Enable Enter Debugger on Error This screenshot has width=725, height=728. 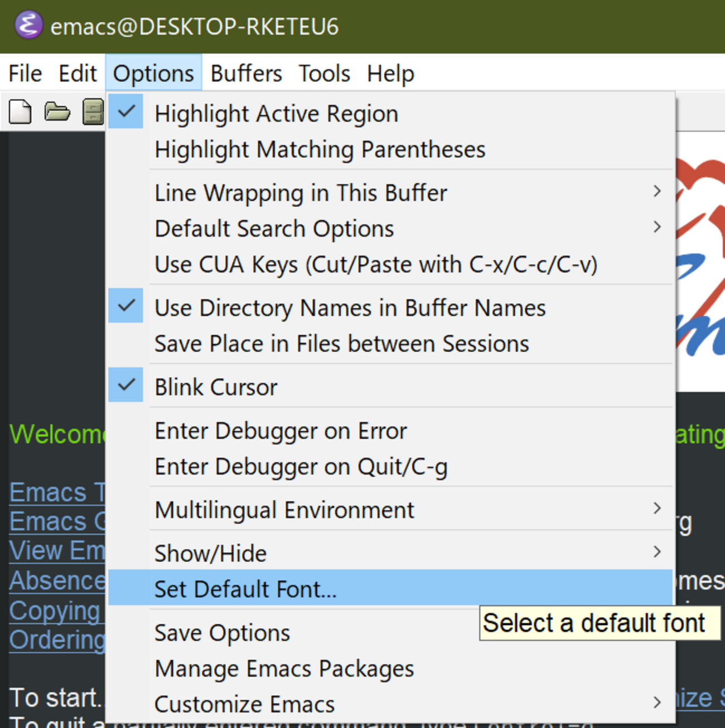pos(390,430)
